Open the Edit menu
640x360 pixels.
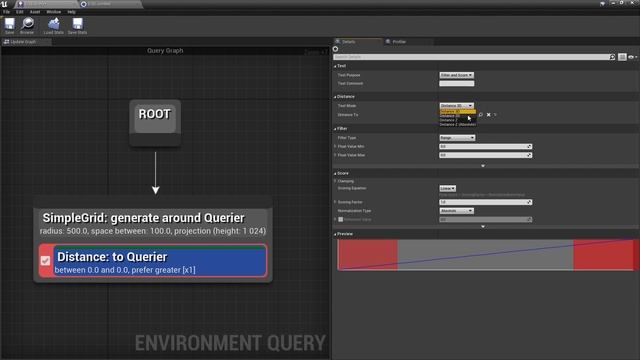click(x=20, y=12)
